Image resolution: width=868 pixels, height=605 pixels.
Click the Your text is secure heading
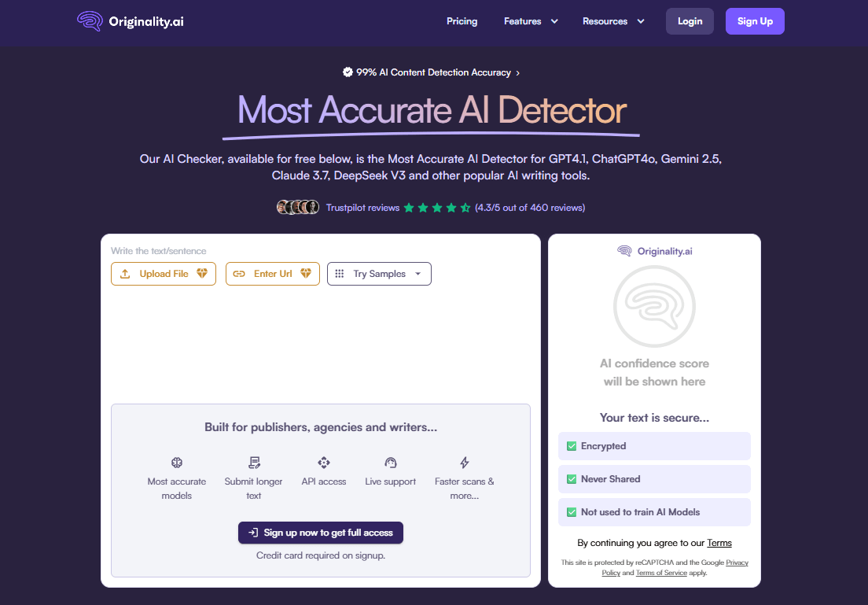(x=654, y=418)
